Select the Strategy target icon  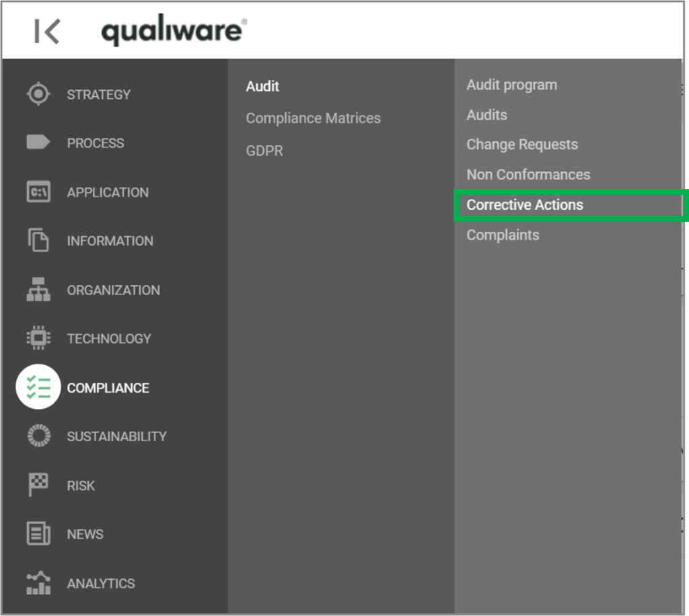38,94
